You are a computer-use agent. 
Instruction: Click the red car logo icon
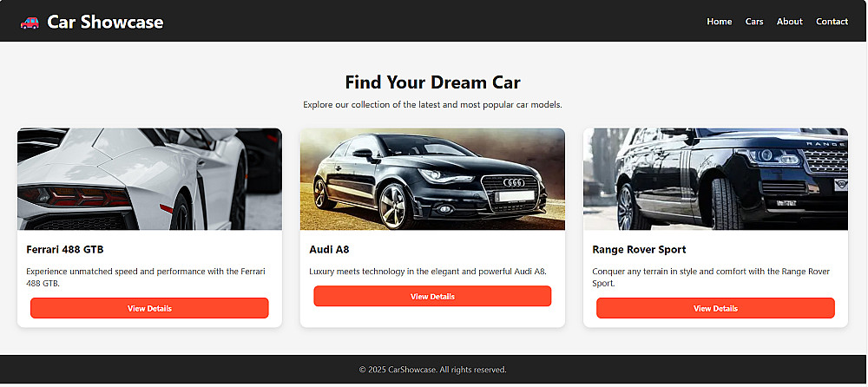tap(30, 23)
